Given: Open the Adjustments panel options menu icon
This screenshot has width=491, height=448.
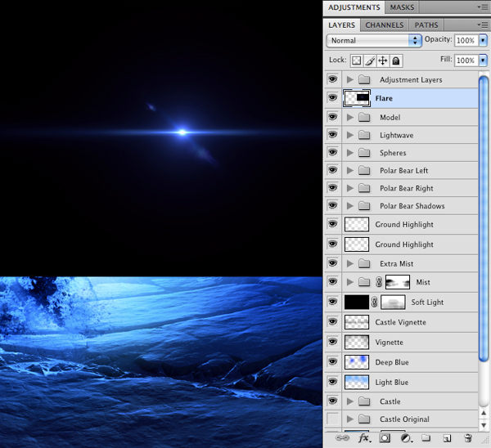Looking at the screenshot, I should [483, 7].
